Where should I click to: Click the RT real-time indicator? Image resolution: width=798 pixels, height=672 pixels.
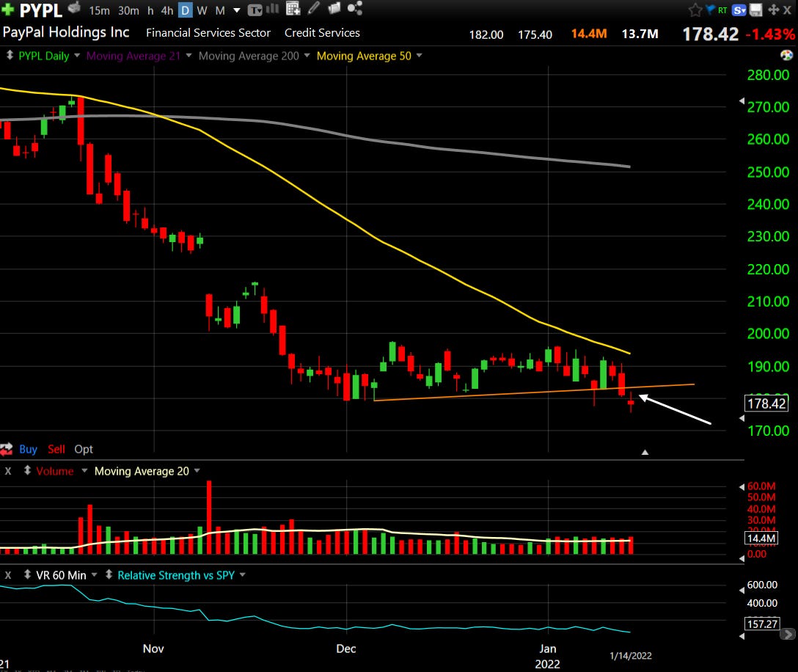722,10
